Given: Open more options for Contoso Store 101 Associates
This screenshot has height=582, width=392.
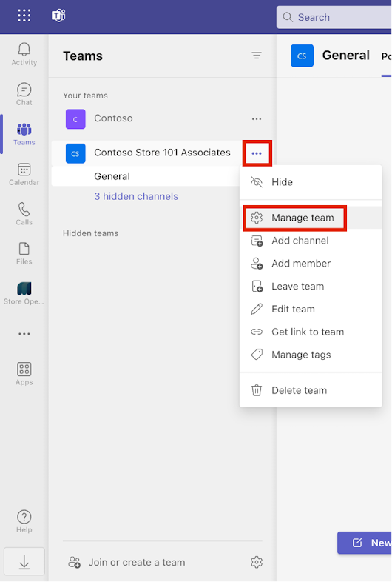Looking at the screenshot, I should click(x=257, y=153).
